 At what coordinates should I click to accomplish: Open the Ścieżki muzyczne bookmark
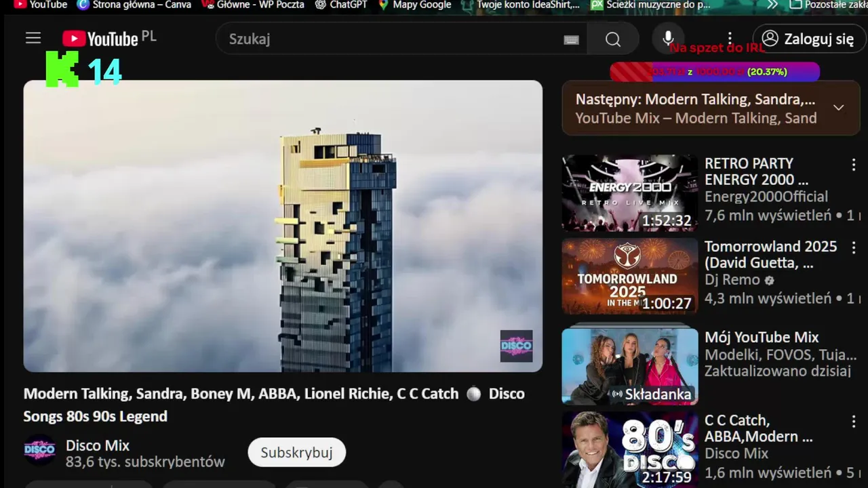[651, 5]
